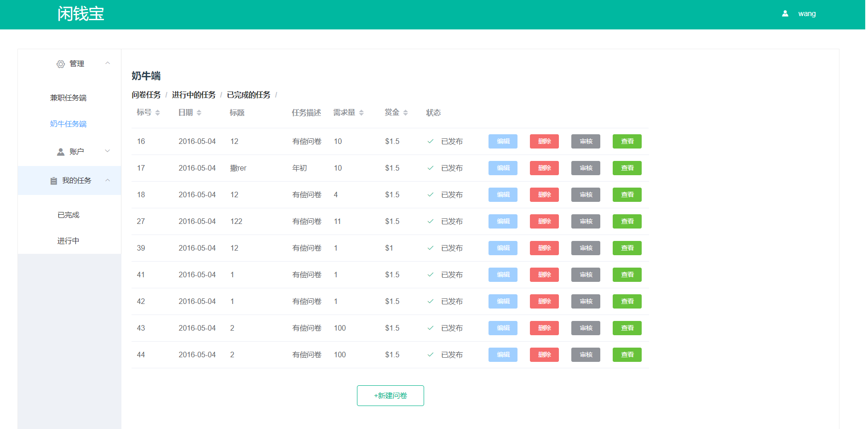View task 44 with the 查看 button

627,355
